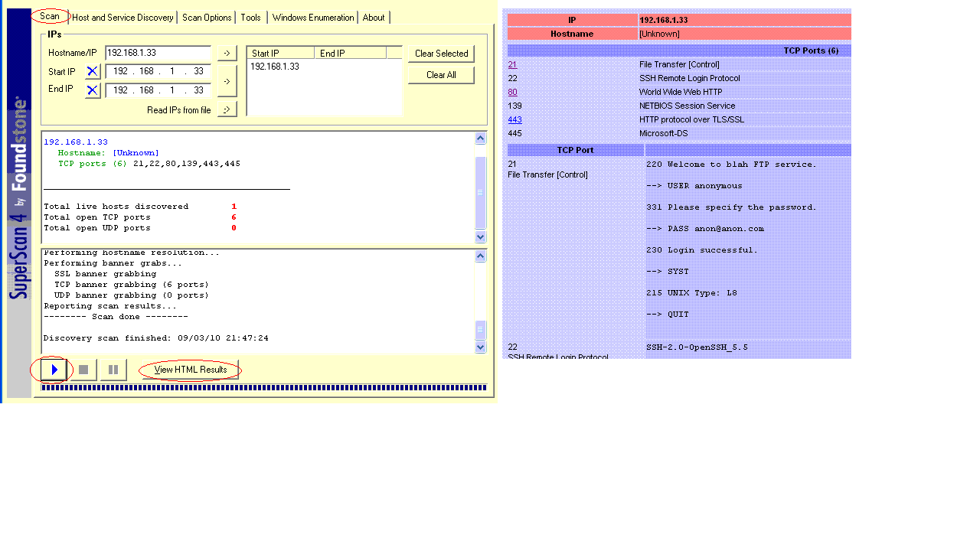Click the Start IP column header
The width and height of the screenshot is (980, 551).
(x=280, y=53)
